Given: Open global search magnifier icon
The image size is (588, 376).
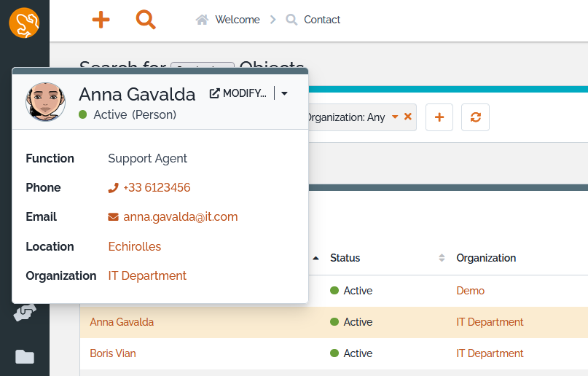Looking at the screenshot, I should pyautogui.click(x=146, y=20).
